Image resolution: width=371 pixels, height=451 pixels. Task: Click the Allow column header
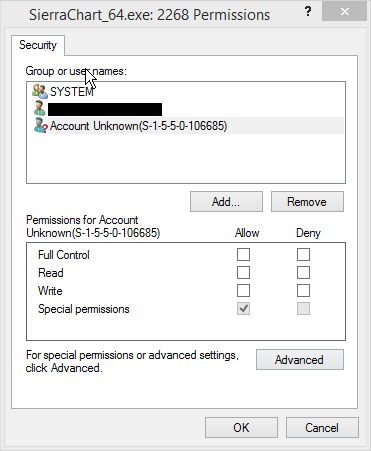[x=247, y=233]
